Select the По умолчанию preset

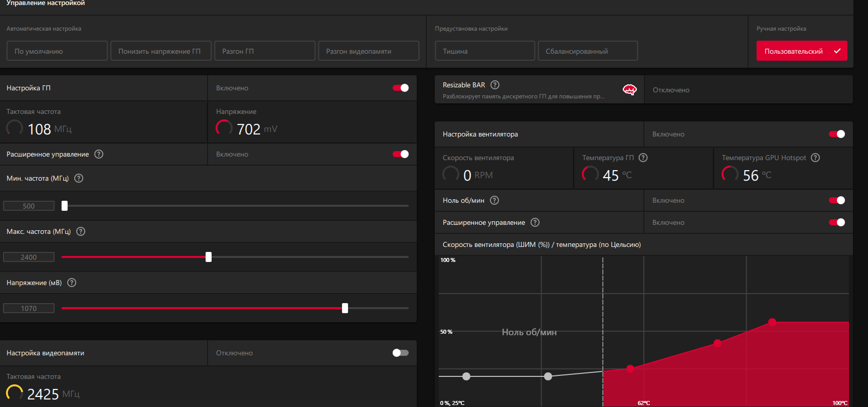pyautogui.click(x=57, y=51)
